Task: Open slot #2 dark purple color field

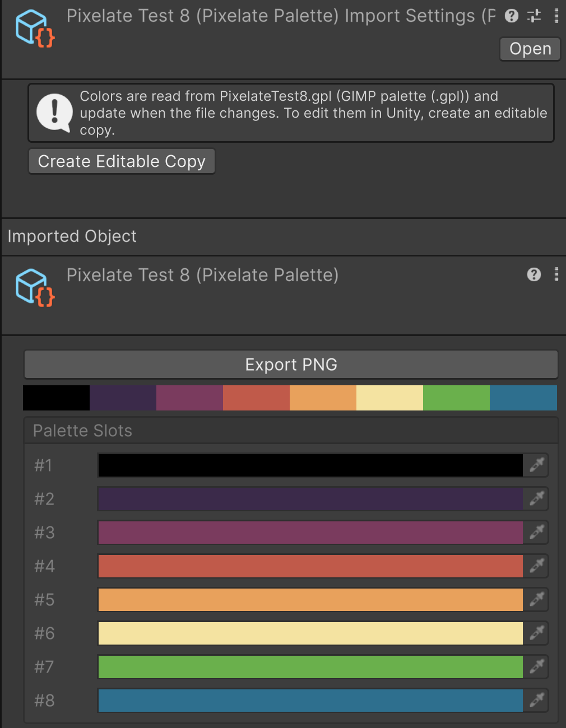Action: point(310,499)
